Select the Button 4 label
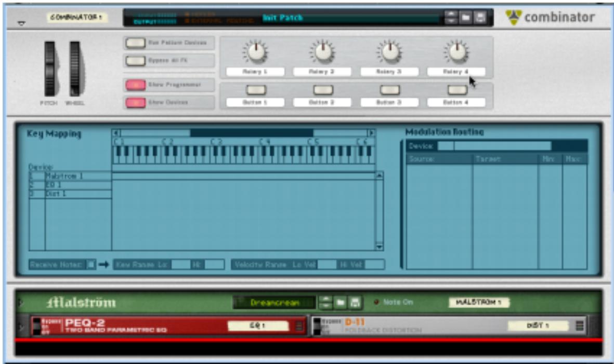Image resolution: width=614 pixels, height=364 pixels. 456,102
